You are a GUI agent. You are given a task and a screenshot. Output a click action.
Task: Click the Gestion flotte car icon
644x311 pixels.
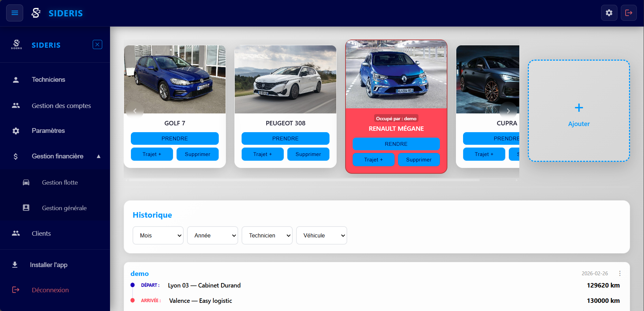(x=26, y=182)
